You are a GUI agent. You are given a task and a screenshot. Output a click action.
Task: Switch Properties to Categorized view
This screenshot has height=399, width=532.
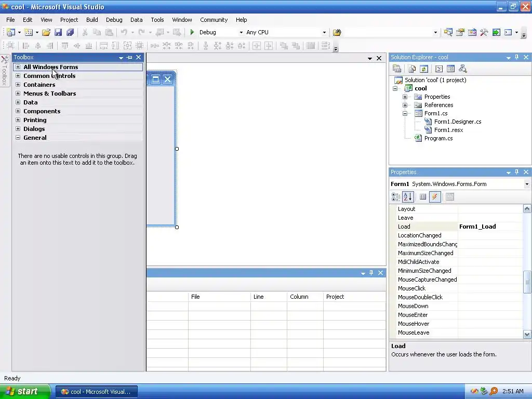[x=396, y=197]
